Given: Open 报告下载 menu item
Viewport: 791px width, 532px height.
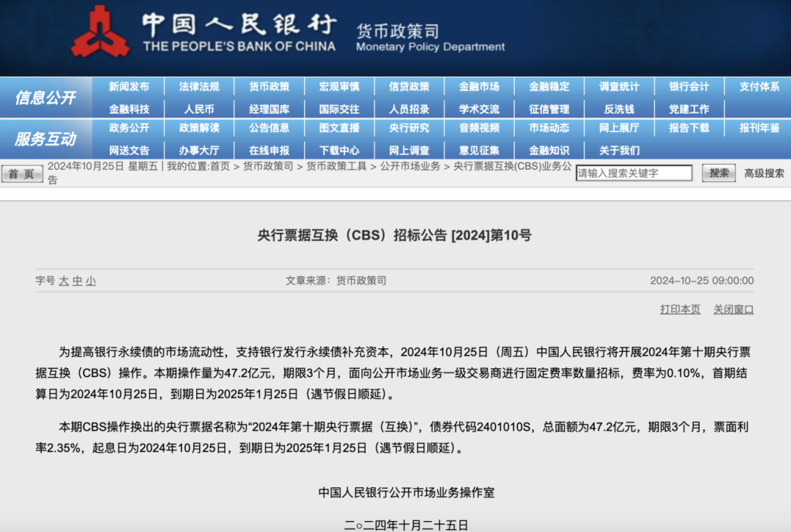Looking at the screenshot, I should coord(689,128).
